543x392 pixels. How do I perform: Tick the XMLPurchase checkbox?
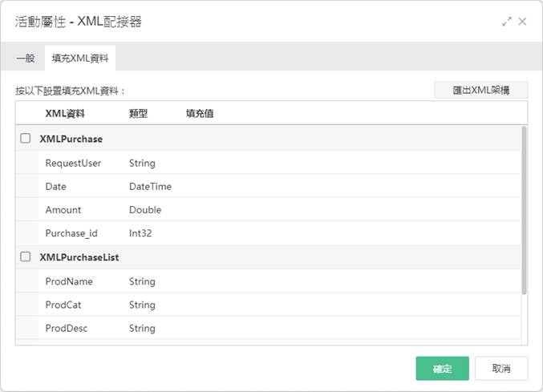(x=26, y=139)
